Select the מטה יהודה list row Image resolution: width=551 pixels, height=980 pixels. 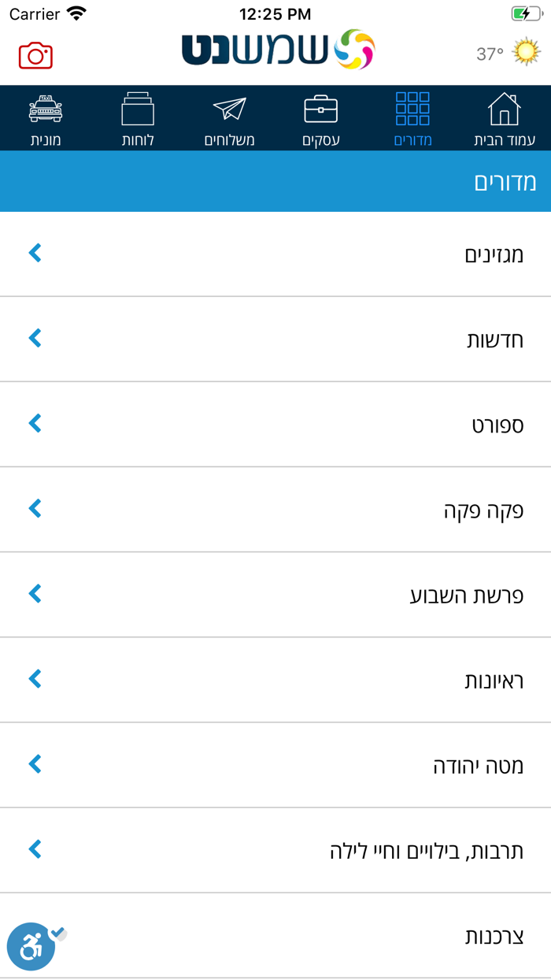[275, 764]
